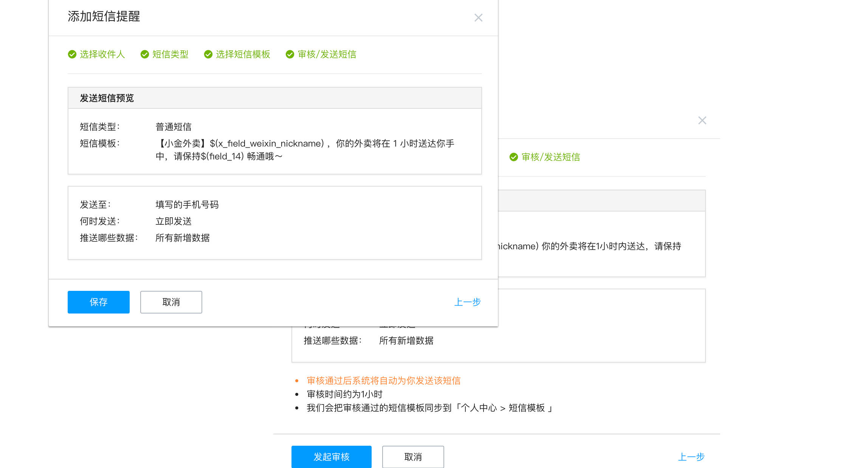Click the 立即发送 value in front dialog
The height and width of the screenshot is (468, 868).
[174, 221]
